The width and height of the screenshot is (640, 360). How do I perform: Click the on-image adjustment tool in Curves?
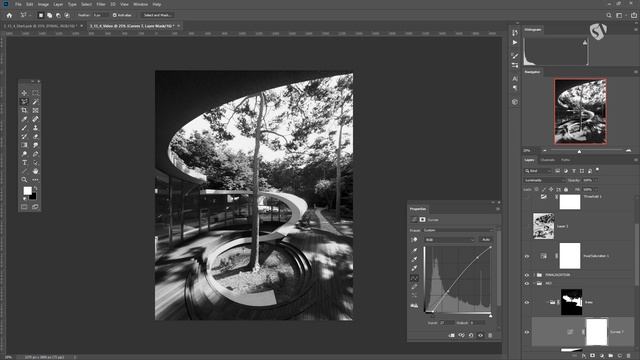tap(414, 240)
